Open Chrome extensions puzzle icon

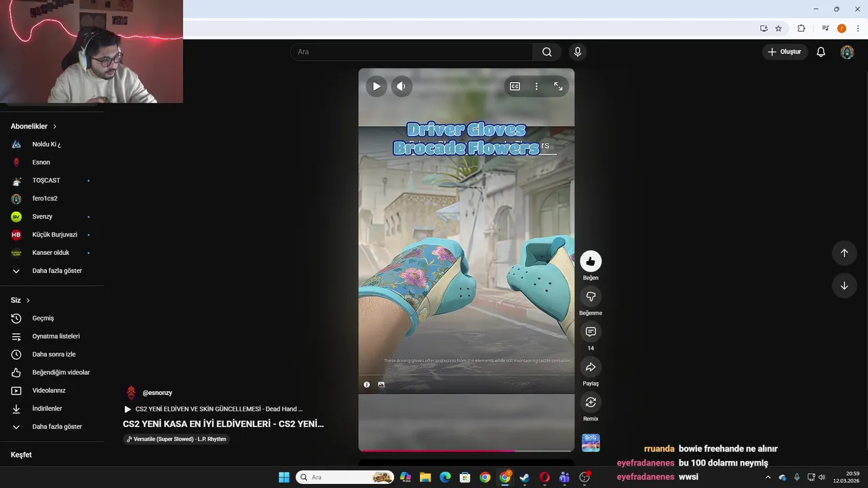801,28
